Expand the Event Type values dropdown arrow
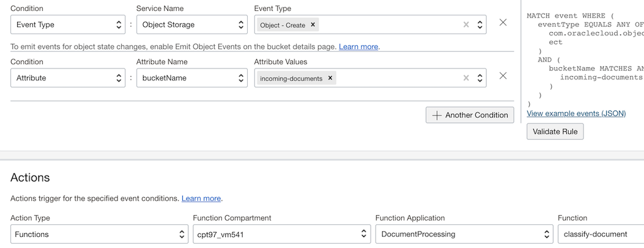This screenshot has width=644, height=248. (480, 25)
